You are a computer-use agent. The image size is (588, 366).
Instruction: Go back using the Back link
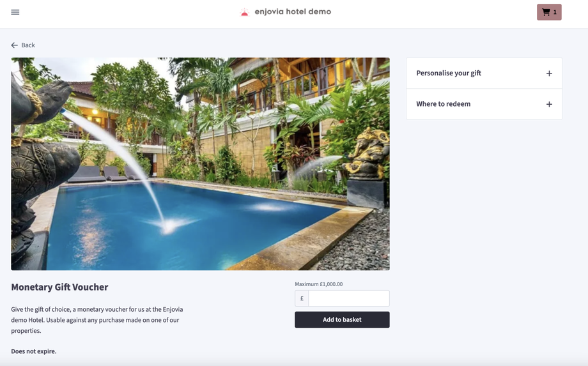23,45
